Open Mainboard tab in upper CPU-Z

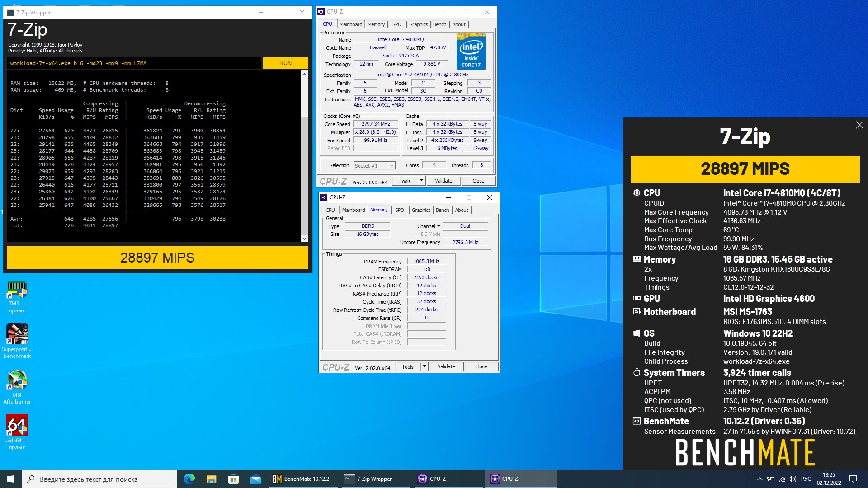point(351,24)
